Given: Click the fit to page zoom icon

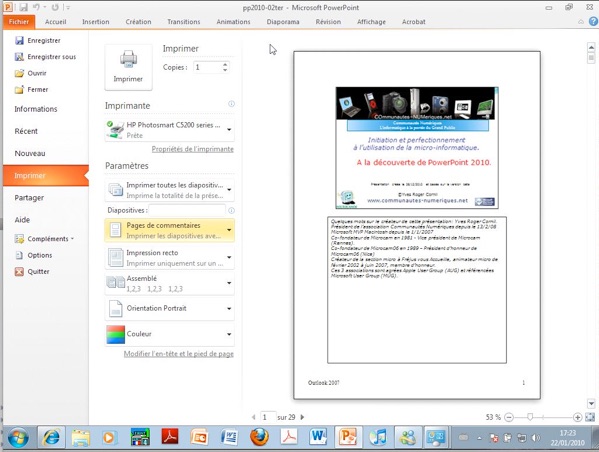Looking at the screenshot, I should [x=590, y=417].
